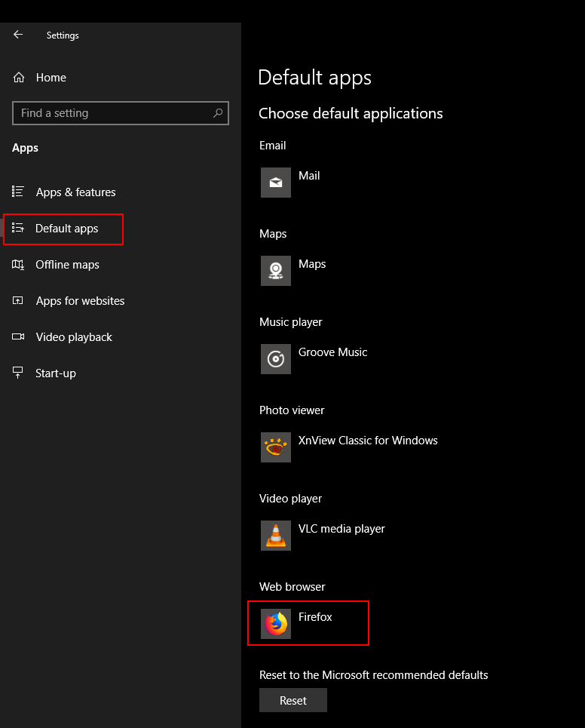
Task: Click the Settings window title text
Action: click(x=63, y=35)
